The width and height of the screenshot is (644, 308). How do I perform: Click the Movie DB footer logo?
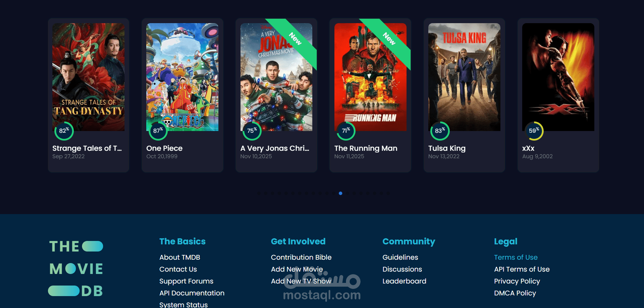coord(76,269)
